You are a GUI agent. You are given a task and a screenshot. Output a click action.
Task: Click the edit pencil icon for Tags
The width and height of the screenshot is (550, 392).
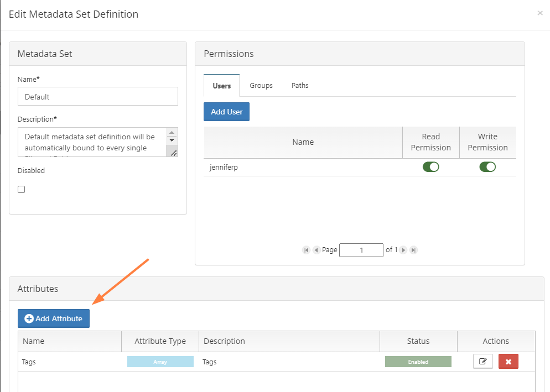[x=483, y=362]
